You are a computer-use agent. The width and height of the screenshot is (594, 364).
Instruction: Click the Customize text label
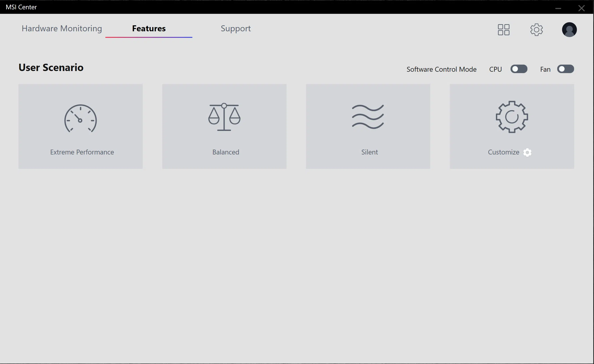503,152
